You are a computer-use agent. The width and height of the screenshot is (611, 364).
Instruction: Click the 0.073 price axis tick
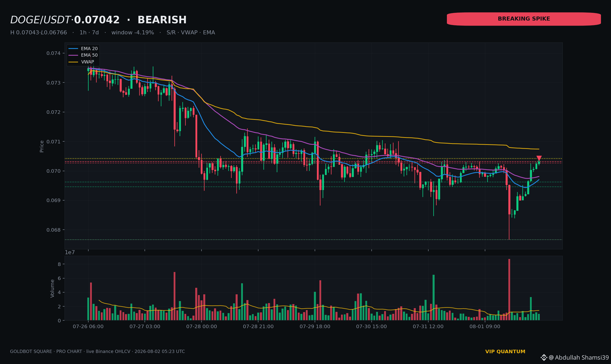tap(53, 83)
